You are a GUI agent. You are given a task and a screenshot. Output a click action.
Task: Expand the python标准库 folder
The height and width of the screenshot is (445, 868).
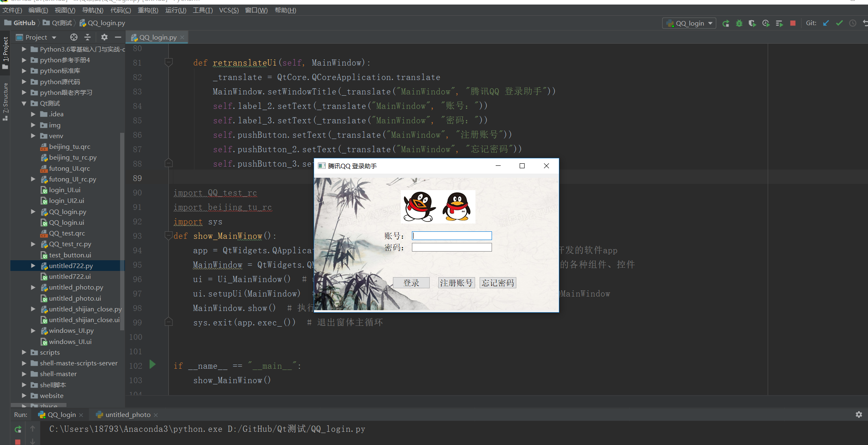coord(24,71)
